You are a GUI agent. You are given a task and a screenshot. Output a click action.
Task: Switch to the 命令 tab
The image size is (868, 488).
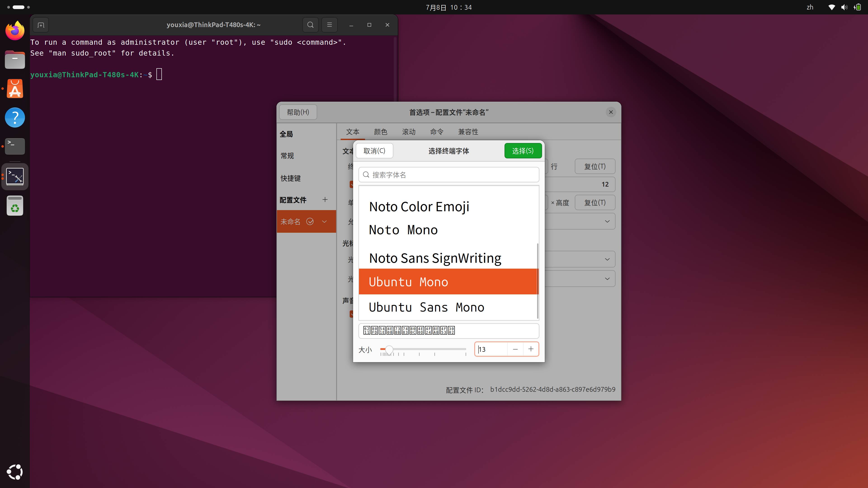[437, 132]
